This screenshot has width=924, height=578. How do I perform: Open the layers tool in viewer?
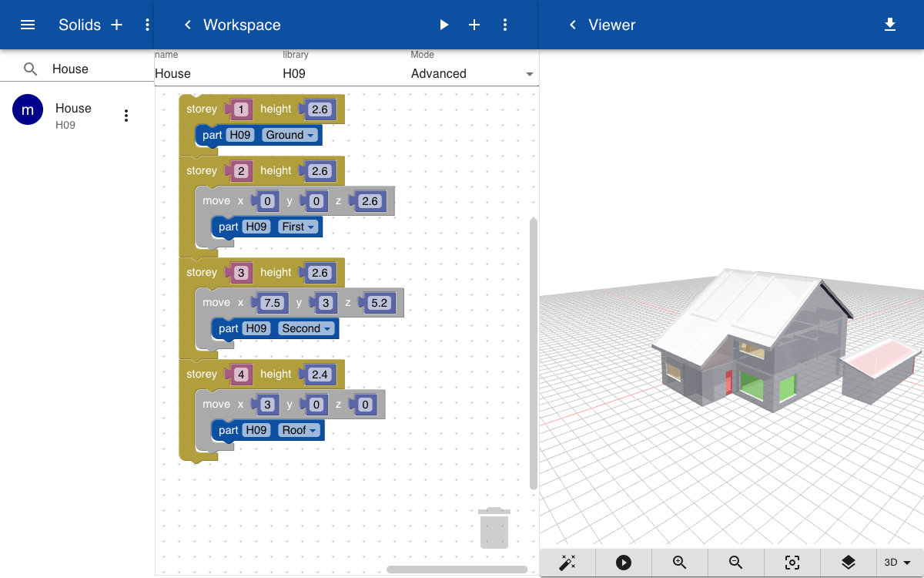pos(849,563)
